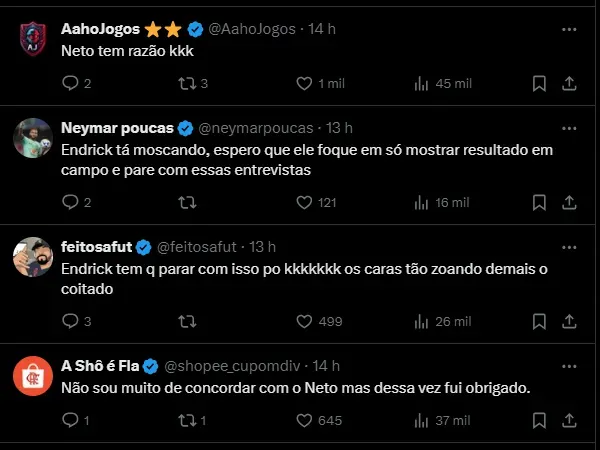The height and width of the screenshot is (450, 600).
Task: Click the feitosafut avatar image
Action: click(x=33, y=258)
